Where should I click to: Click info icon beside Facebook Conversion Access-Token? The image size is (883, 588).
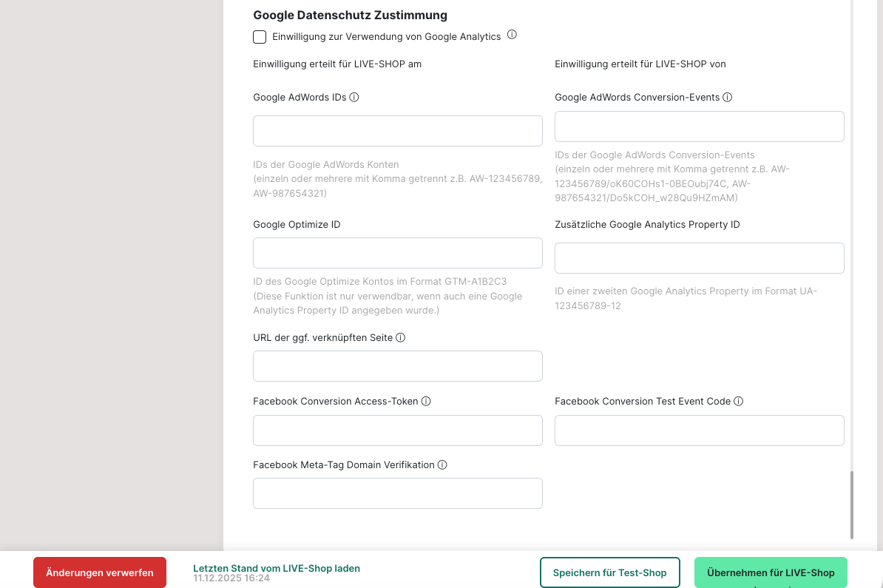click(x=426, y=401)
